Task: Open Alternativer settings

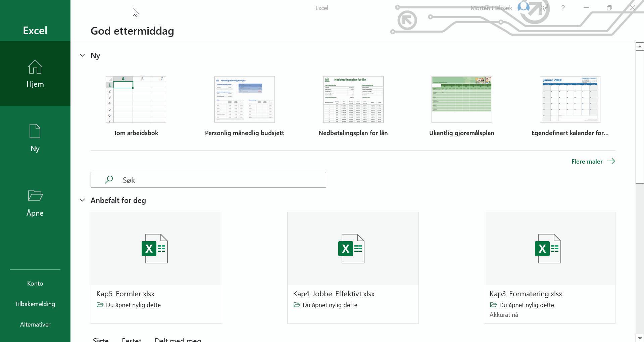Action: pos(35,325)
